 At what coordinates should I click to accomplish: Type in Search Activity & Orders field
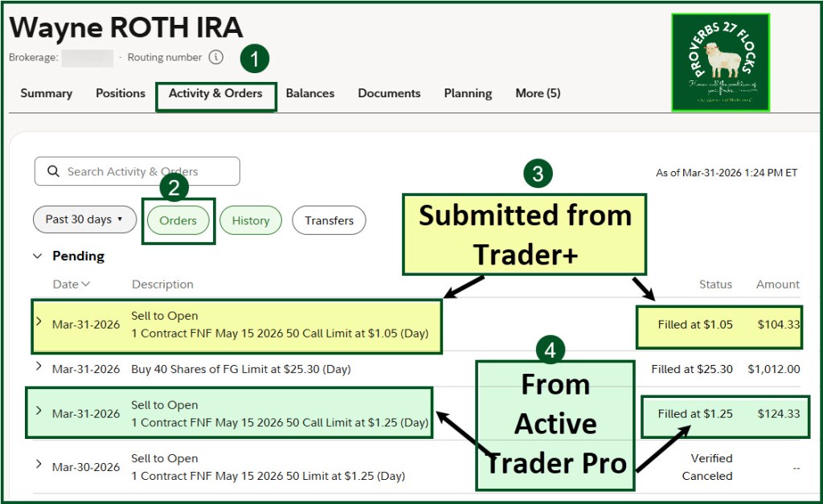tap(145, 171)
